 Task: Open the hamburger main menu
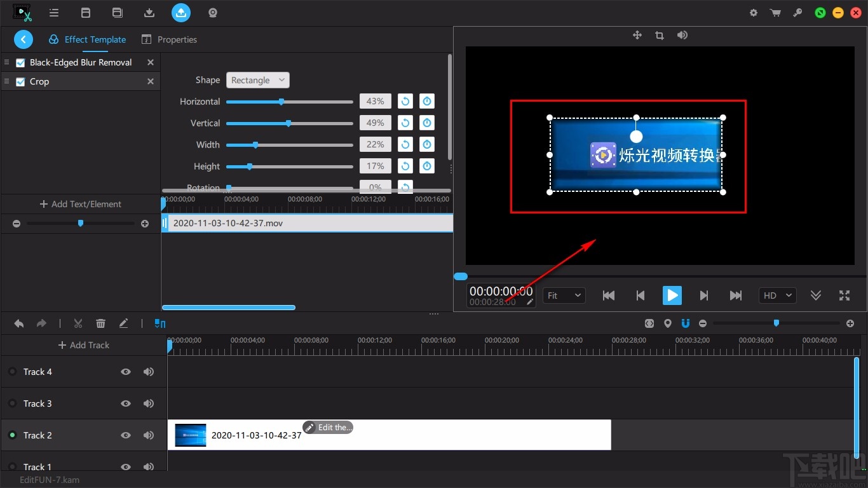point(54,13)
